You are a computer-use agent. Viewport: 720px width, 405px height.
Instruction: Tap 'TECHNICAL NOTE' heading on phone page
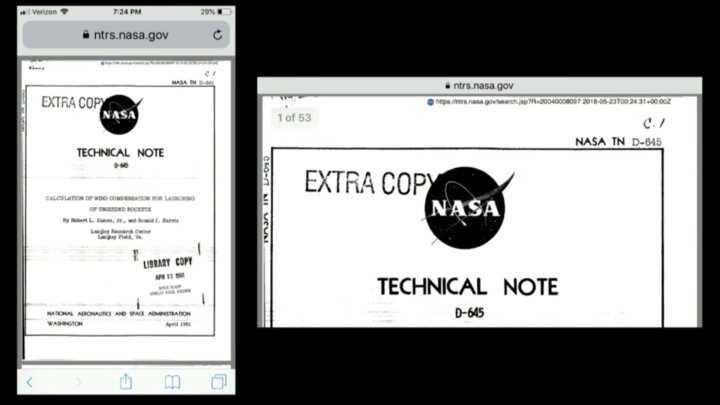pyautogui.click(x=120, y=152)
